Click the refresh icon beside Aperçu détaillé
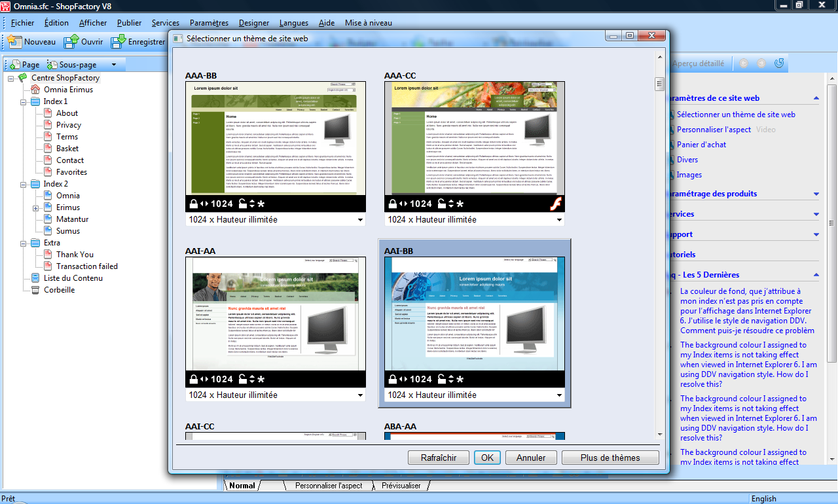Image resolution: width=838 pixels, height=504 pixels. click(779, 63)
